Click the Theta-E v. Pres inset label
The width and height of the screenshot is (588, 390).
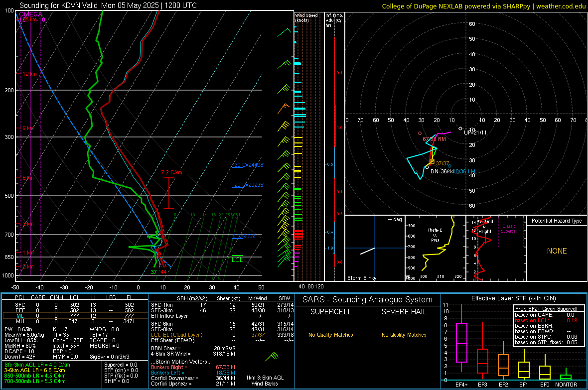[x=435, y=235]
